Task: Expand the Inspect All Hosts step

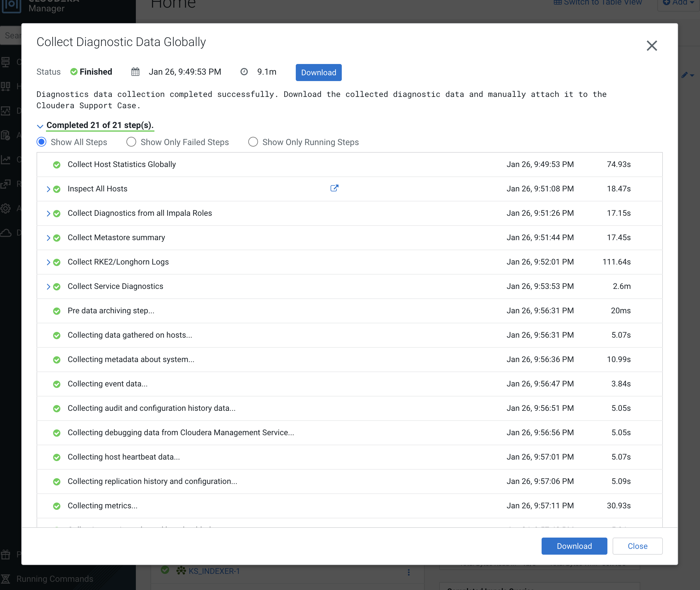Action: 48,189
